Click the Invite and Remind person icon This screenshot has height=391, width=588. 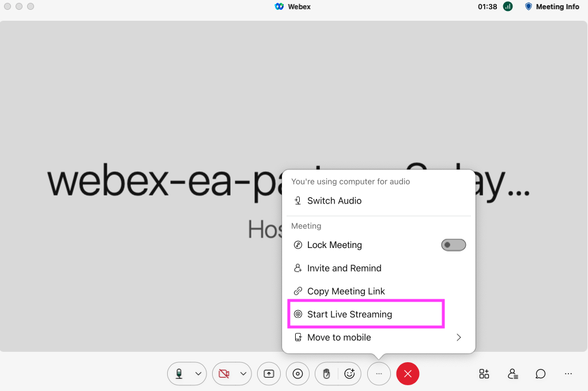pos(298,268)
